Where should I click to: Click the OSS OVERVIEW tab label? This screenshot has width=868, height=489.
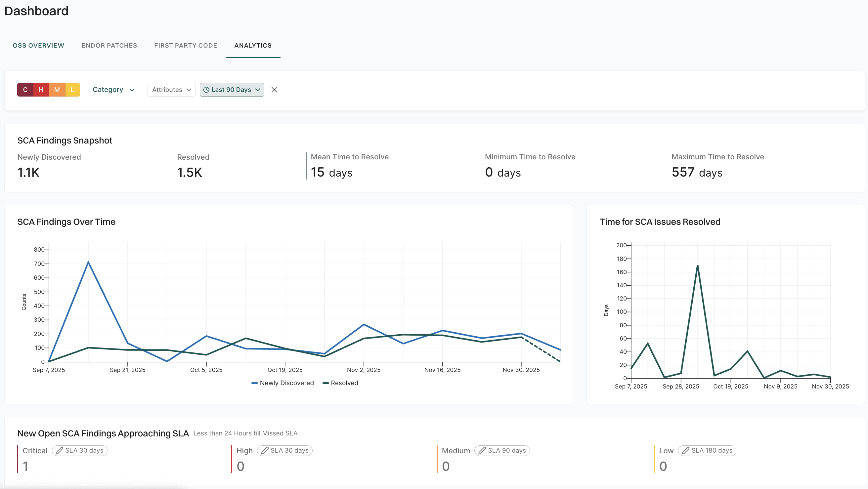38,46
